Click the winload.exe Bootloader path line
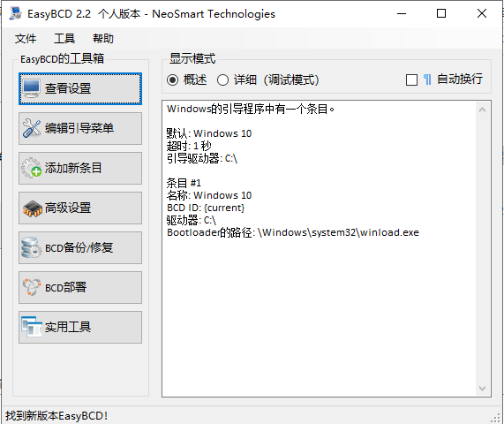 293,232
